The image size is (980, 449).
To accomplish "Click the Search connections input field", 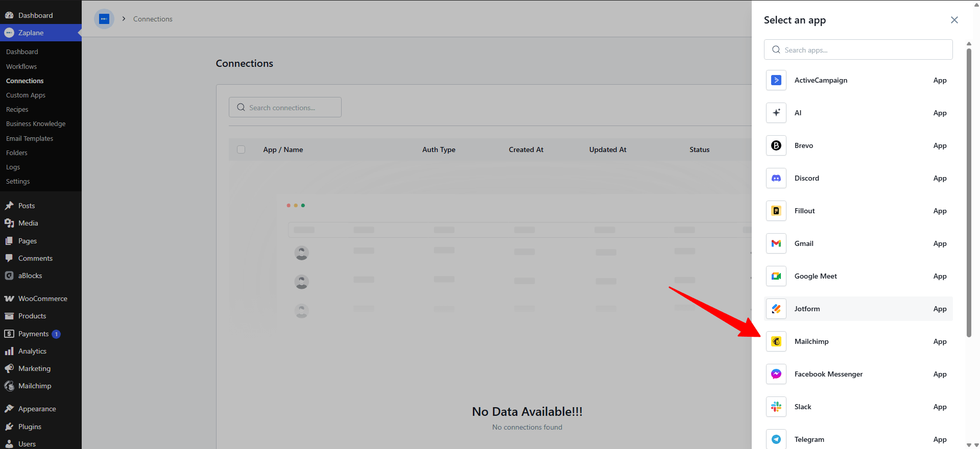I will (285, 107).
